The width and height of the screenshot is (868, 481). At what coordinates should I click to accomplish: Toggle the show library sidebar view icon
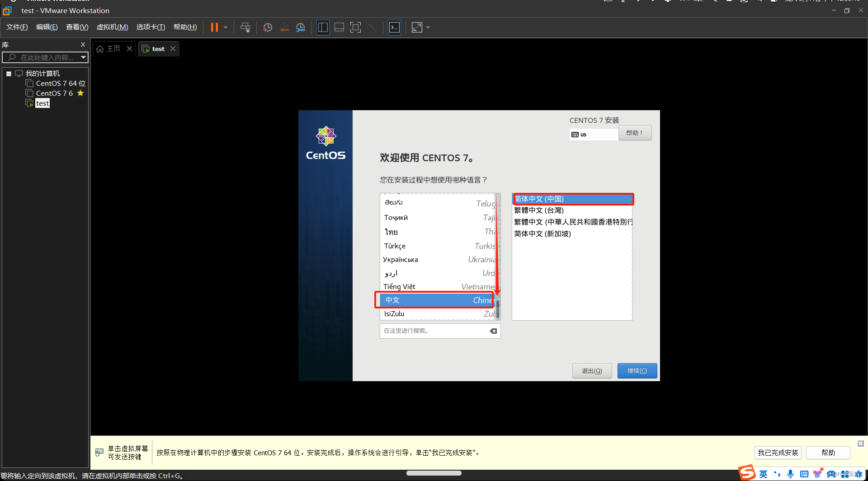[323, 28]
